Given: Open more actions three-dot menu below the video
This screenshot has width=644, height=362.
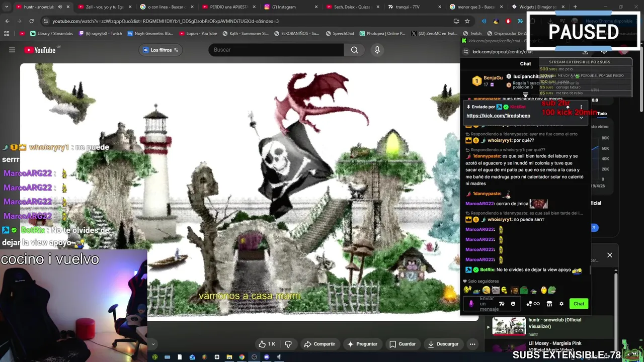Looking at the screenshot, I should 472,344.
